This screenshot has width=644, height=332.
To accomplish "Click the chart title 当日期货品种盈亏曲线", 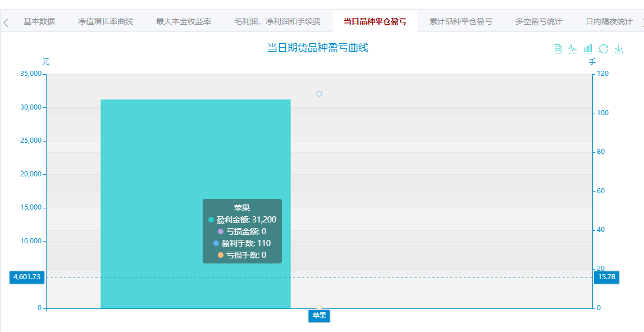I will pos(318,48).
